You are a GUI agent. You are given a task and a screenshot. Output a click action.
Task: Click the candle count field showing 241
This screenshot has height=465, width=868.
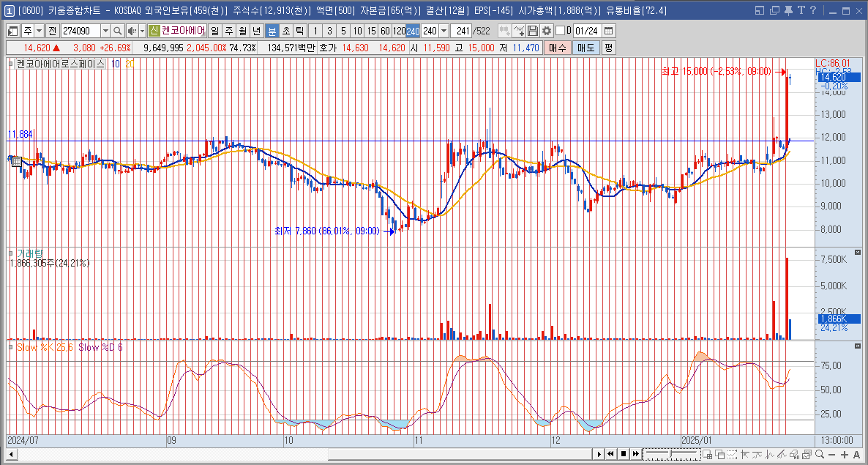(x=460, y=31)
